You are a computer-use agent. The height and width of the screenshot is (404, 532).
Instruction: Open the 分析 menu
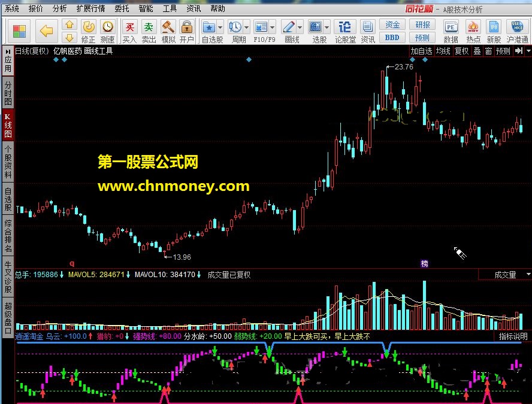point(59,8)
